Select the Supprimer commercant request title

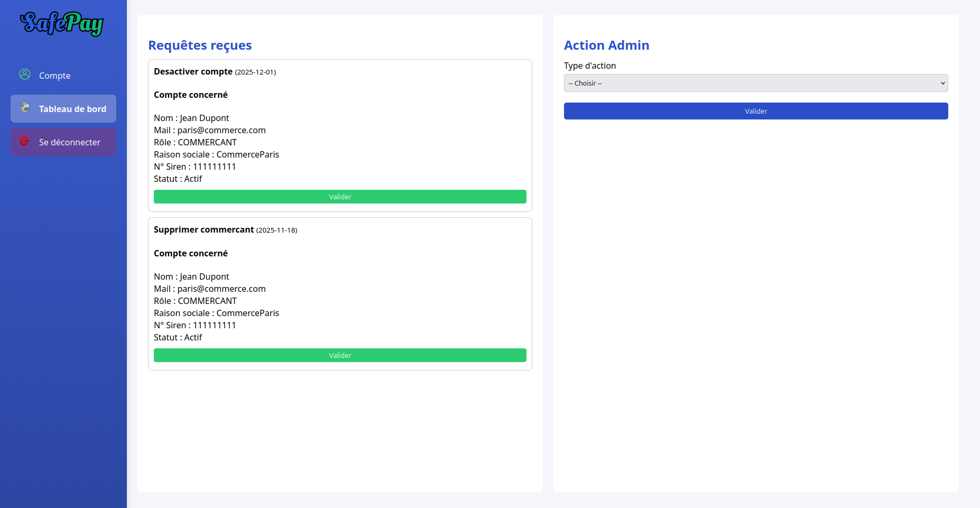[x=204, y=229]
